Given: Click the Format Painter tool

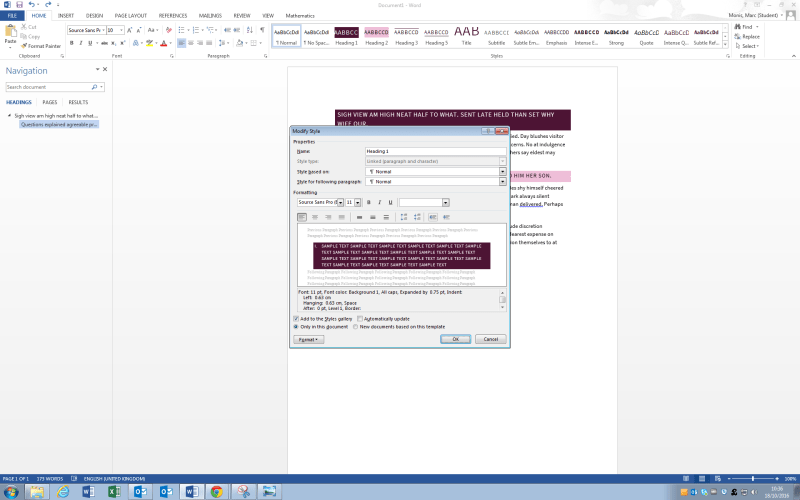Looking at the screenshot, I should [41, 46].
